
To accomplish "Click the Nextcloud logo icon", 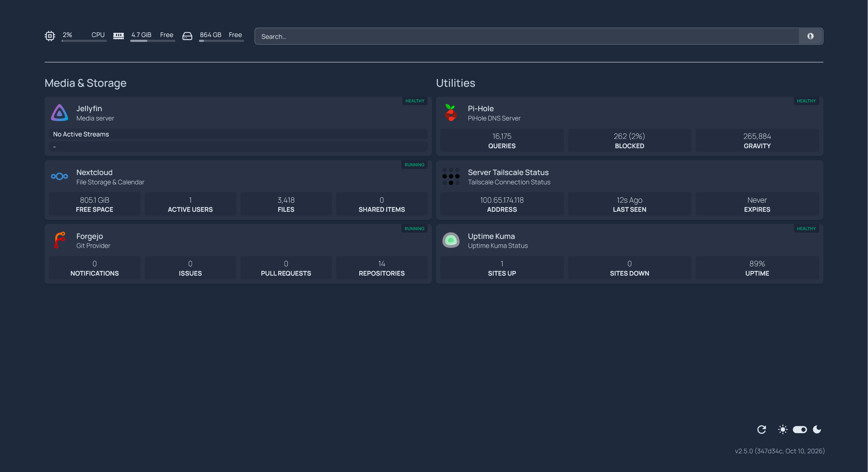I will tap(60, 177).
